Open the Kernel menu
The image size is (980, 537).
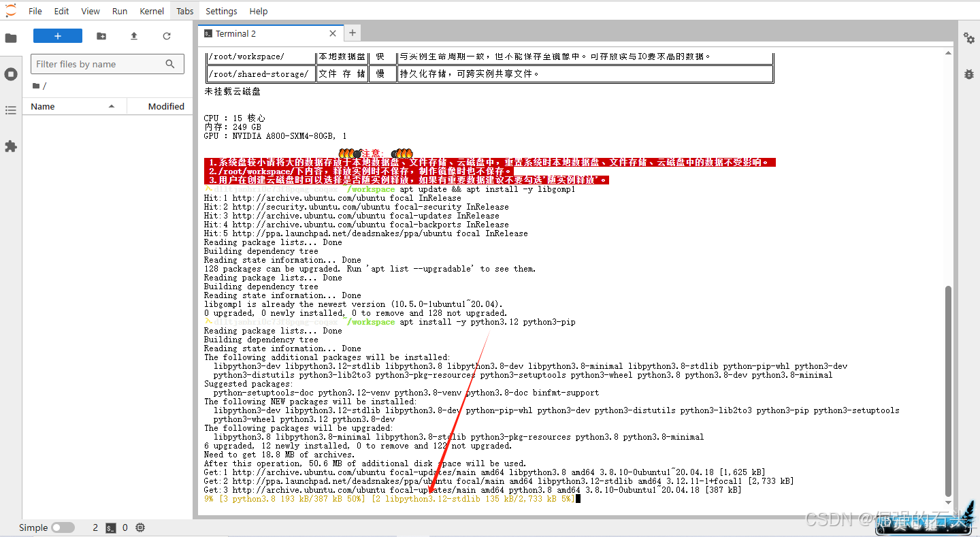click(152, 11)
